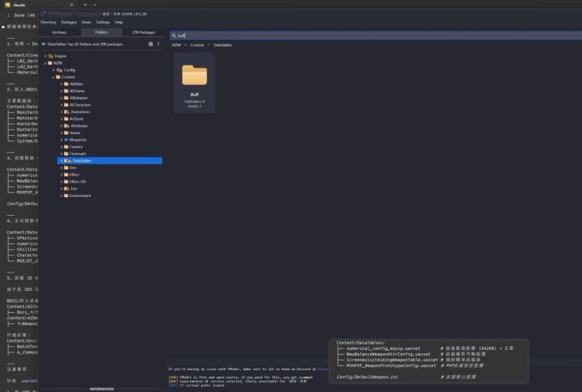Collapse the Content tree node
Viewport: 582px width, 392px height.
[53, 78]
